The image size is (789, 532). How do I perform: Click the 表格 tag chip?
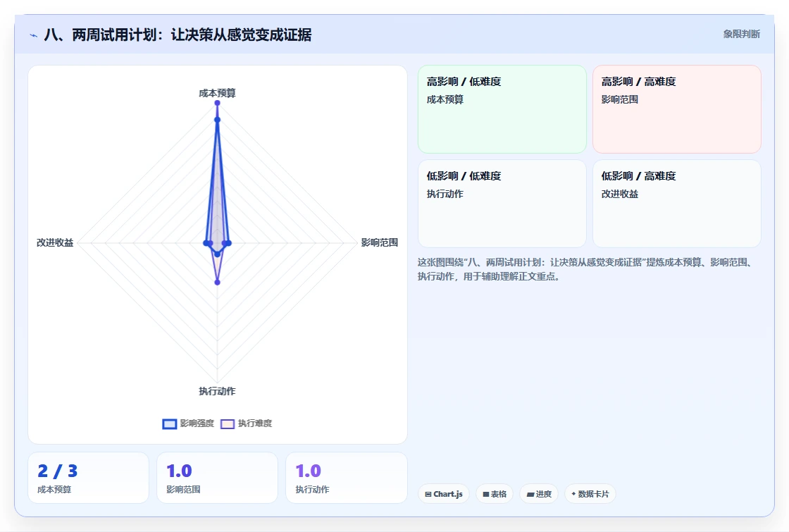[494, 494]
